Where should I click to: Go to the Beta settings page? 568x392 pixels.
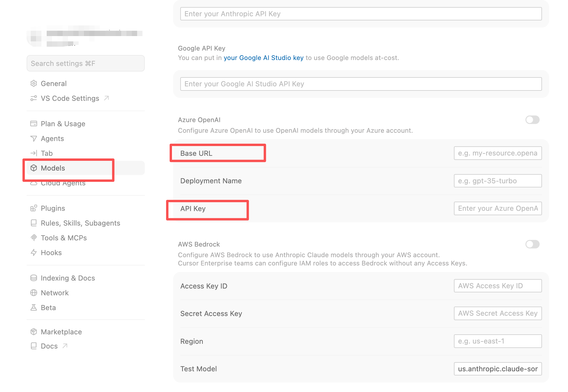86,307
